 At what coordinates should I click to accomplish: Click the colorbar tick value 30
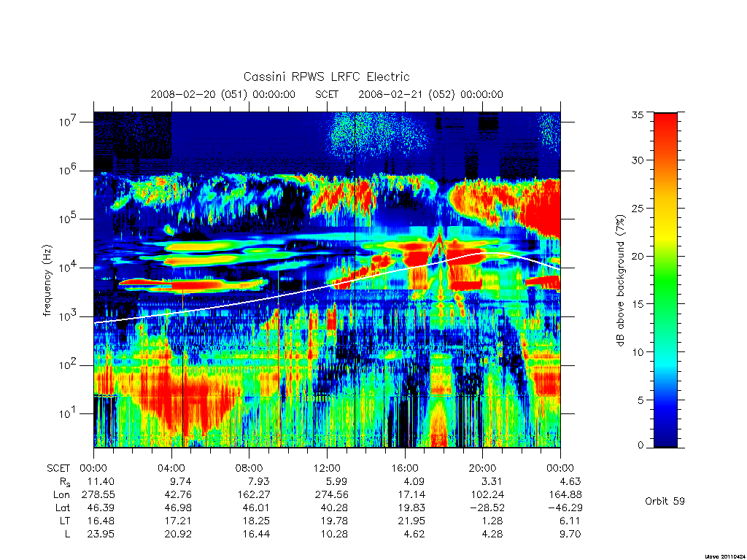pyautogui.click(x=637, y=160)
